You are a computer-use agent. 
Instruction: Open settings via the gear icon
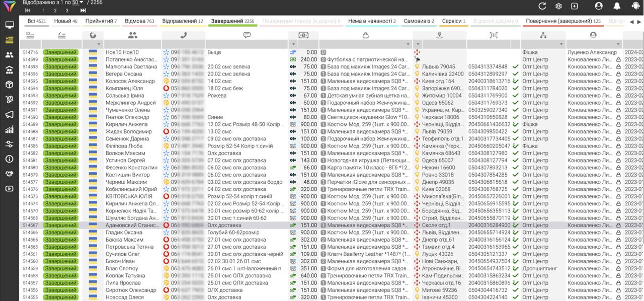point(558,6)
